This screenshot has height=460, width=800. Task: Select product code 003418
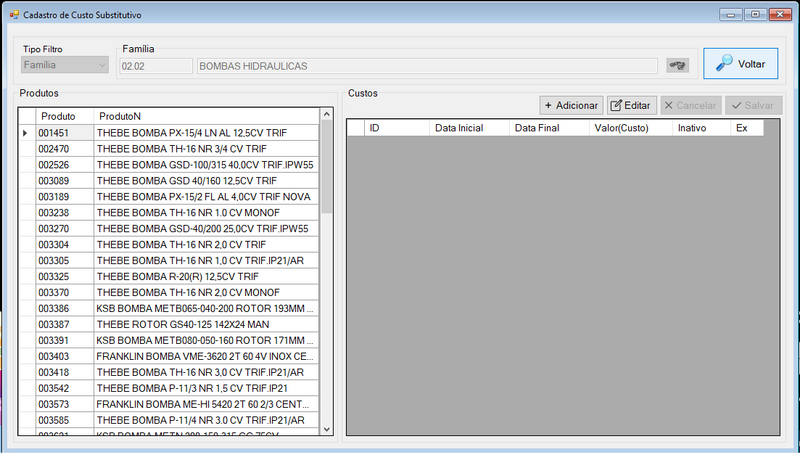pyautogui.click(x=65, y=372)
